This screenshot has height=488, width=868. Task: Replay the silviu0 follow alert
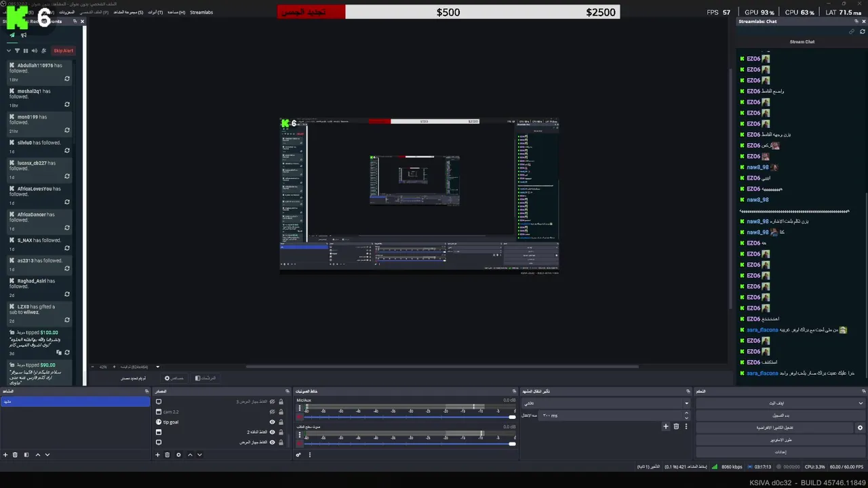67,150
